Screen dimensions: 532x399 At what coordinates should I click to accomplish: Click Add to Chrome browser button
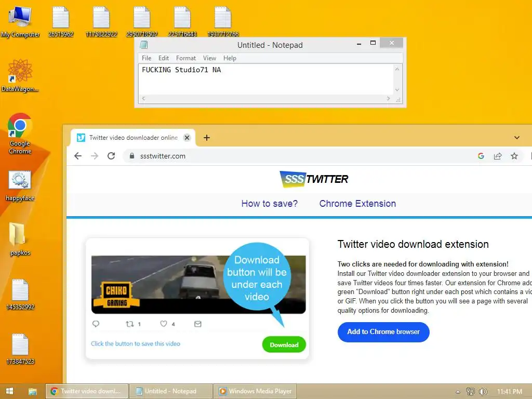383,332
